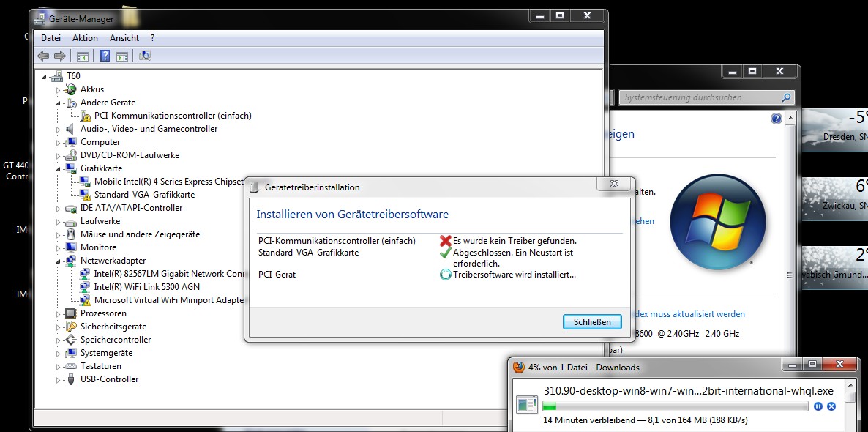Click the Firefox icon in Downloads title bar
868x432 pixels.
tap(519, 368)
